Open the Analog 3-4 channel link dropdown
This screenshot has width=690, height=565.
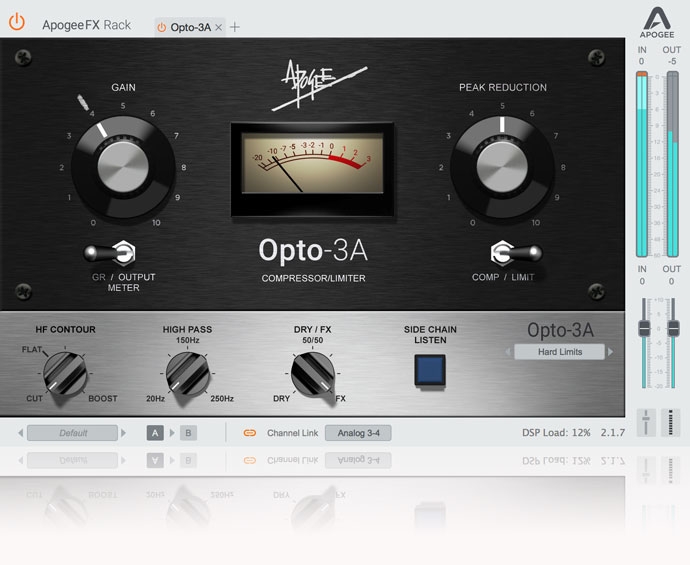[x=359, y=433]
